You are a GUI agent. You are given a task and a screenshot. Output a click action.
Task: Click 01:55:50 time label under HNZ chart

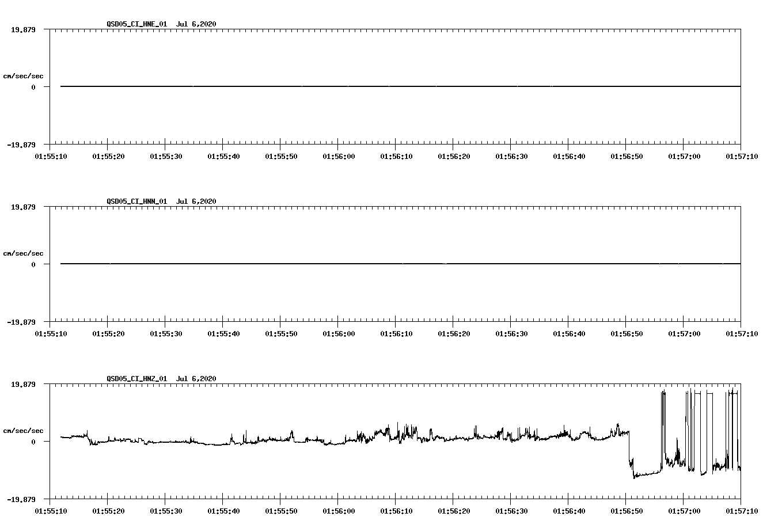tap(280, 511)
